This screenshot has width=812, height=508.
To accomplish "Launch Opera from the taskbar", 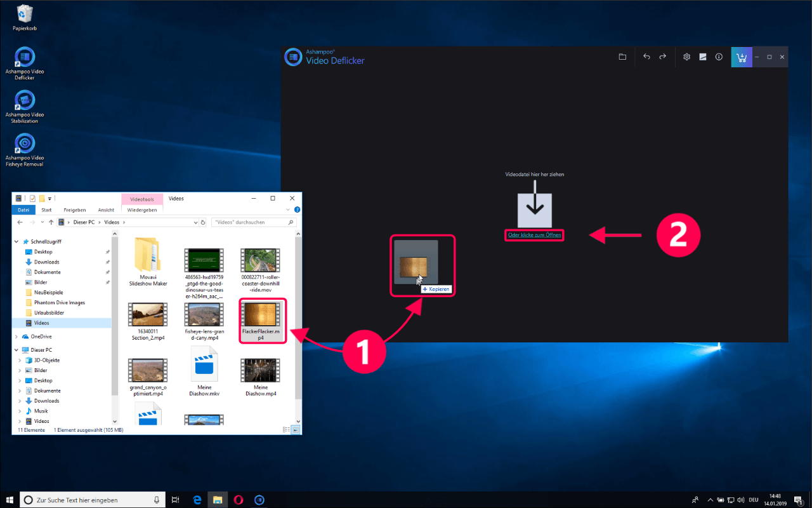I will [238, 500].
